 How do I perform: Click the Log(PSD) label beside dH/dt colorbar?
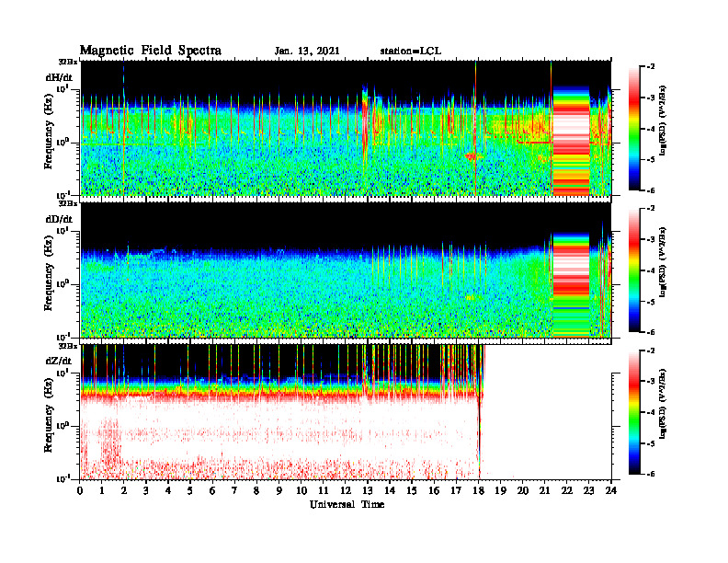point(663,120)
